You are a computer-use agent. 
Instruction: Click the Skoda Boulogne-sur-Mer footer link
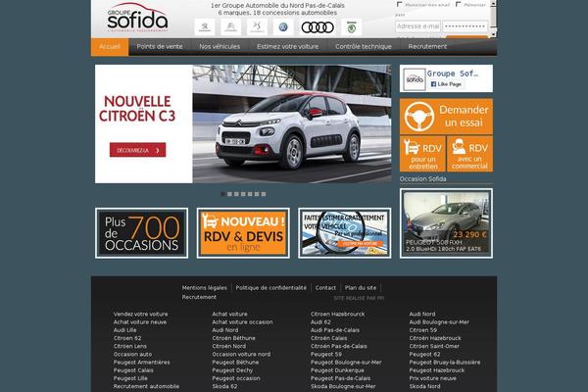[x=343, y=386]
